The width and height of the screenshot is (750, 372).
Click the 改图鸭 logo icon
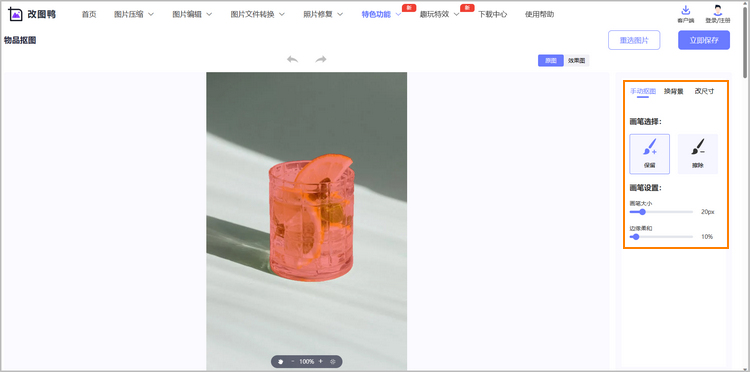point(16,14)
